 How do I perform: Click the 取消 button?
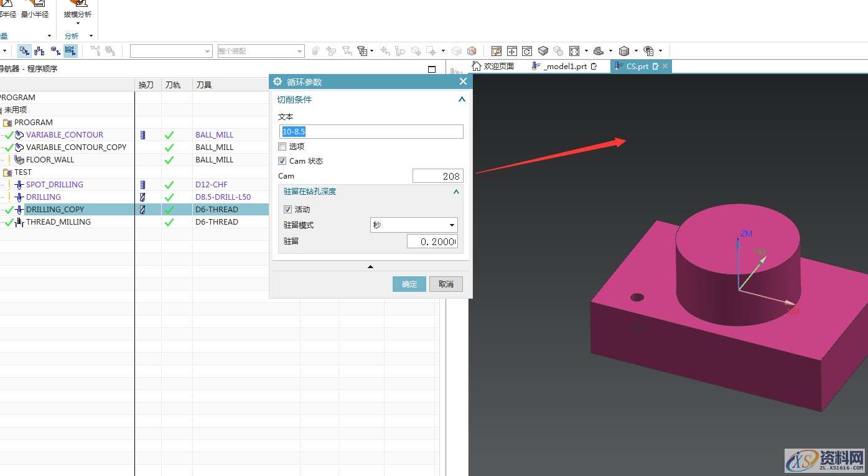click(446, 284)
